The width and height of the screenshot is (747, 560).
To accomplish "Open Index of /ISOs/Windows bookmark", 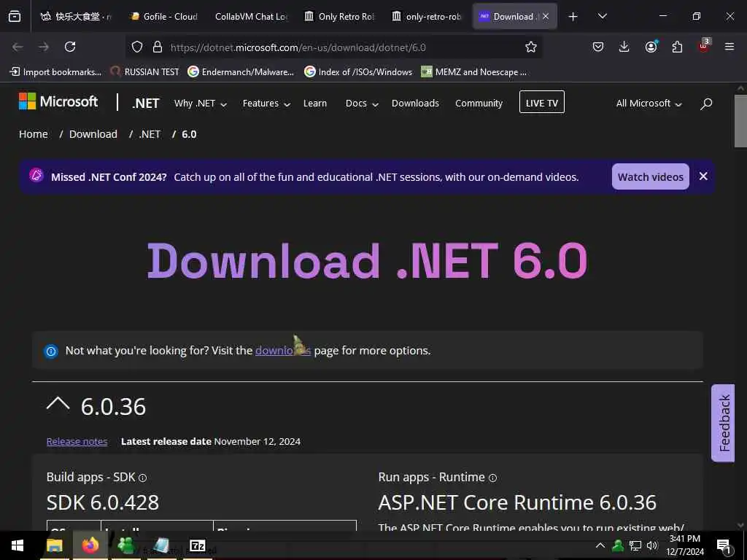I will [x=358, y=72].
